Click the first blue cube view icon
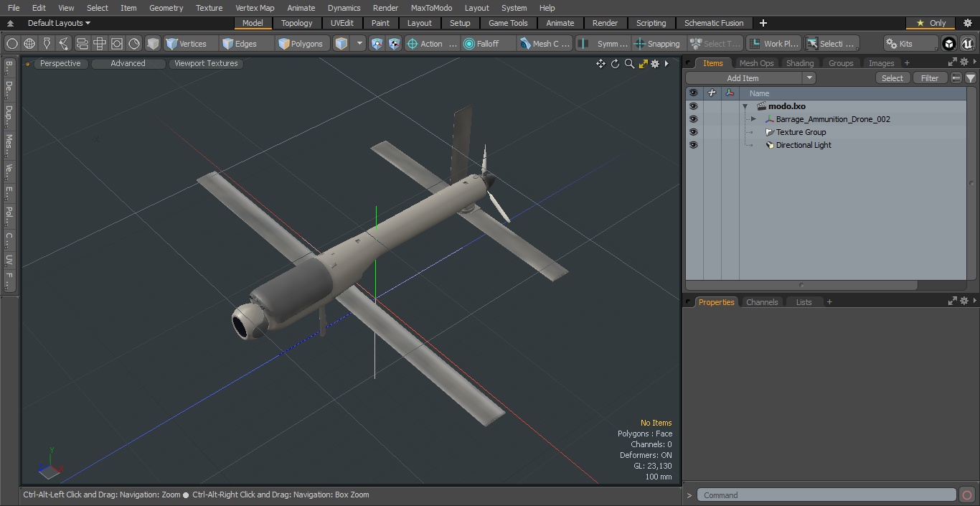 click(377, 44)
